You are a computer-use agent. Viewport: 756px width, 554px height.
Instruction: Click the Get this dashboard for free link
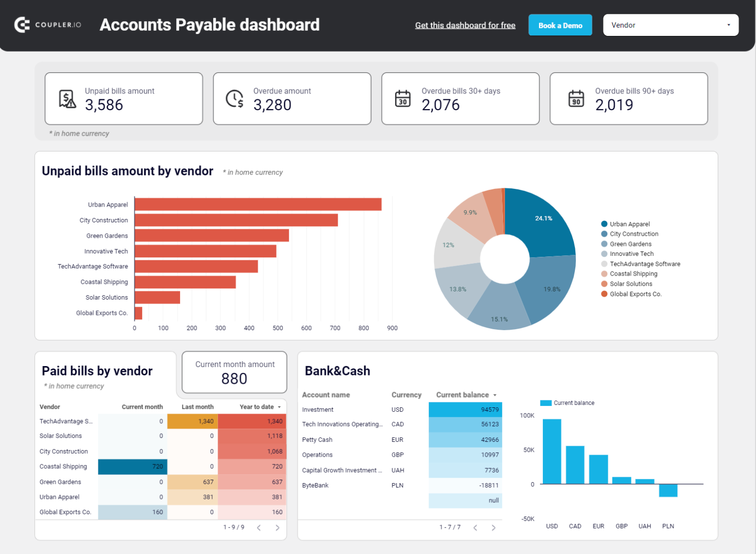pyautogui.click(x=465, y=25)
